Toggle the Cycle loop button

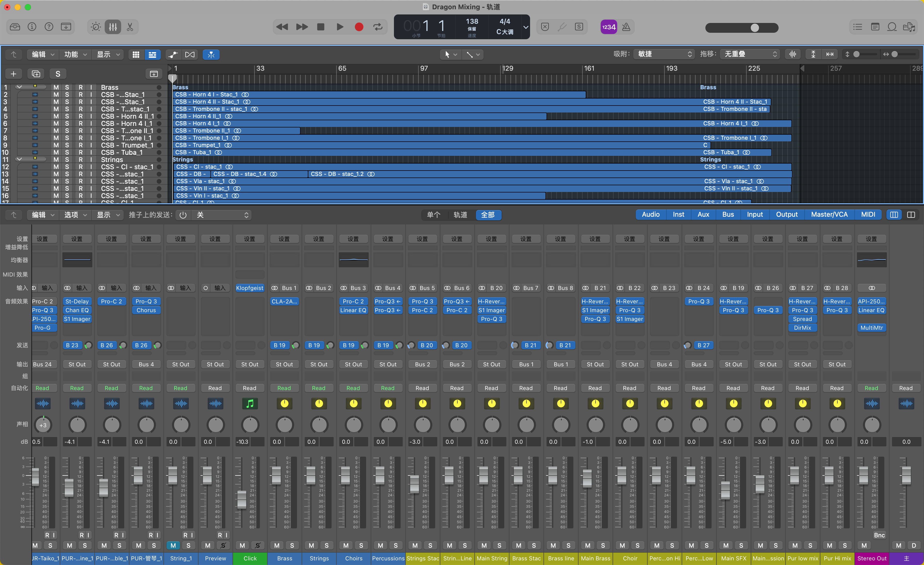[378, 27]
